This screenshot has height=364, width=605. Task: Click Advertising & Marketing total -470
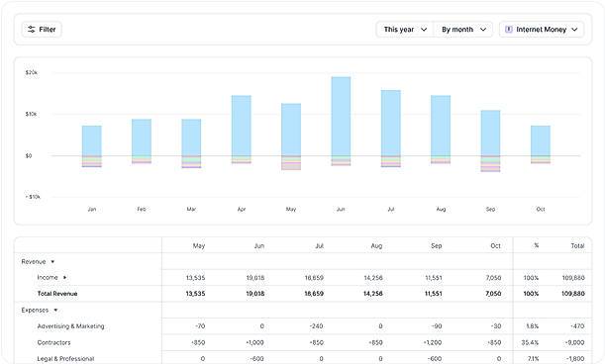coord(577,326)
